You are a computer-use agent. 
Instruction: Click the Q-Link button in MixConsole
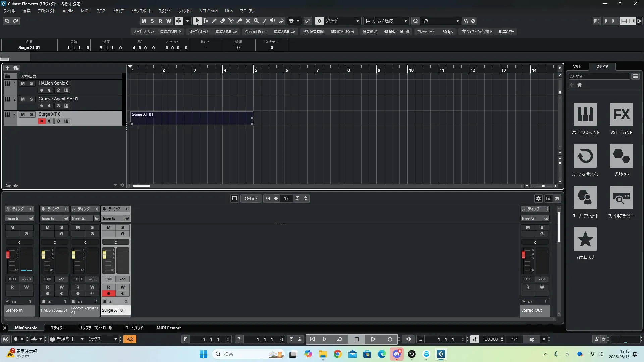[251, 198]
